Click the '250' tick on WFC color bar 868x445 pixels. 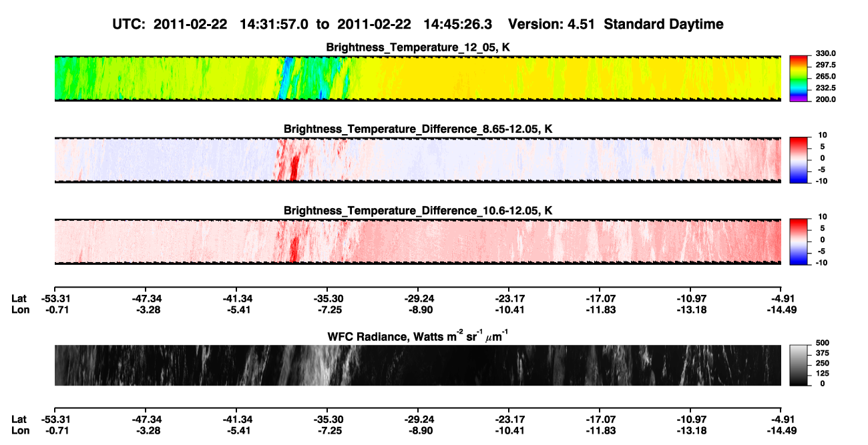(x=823, y=364)
